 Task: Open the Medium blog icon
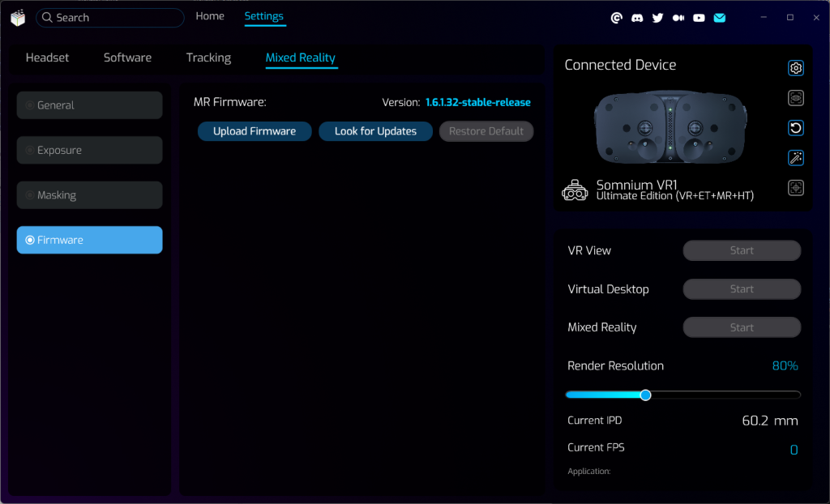tap(678, 18)
